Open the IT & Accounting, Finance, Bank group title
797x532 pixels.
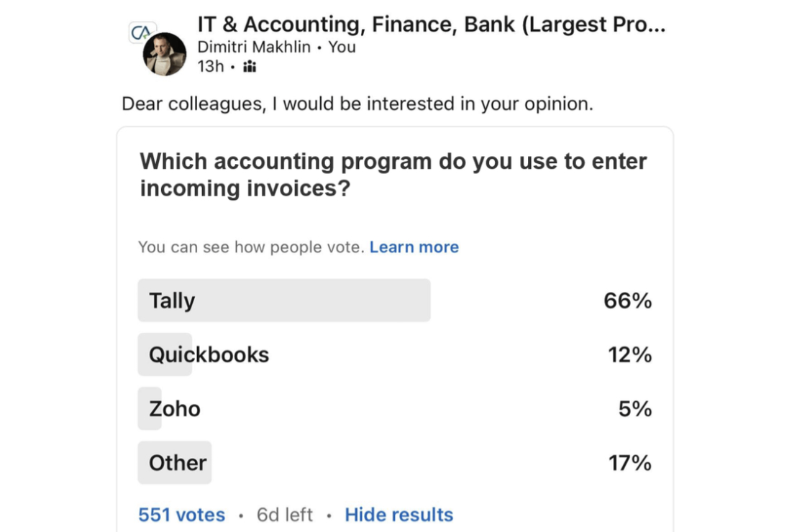pos(431,24)
